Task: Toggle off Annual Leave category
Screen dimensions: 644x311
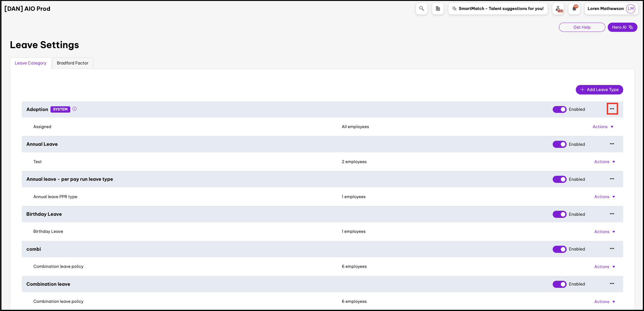Action: [x=559, y=144]
